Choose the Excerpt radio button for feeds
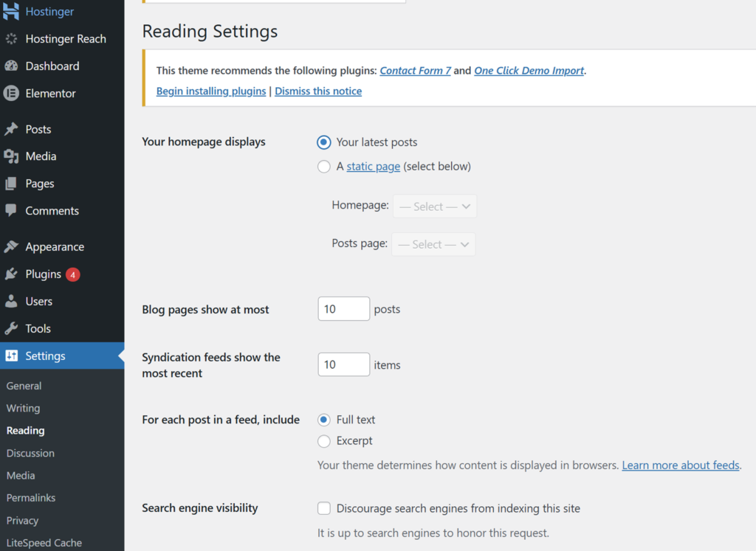The width and height of the screenshot is (756, 551). pos(324,441)
